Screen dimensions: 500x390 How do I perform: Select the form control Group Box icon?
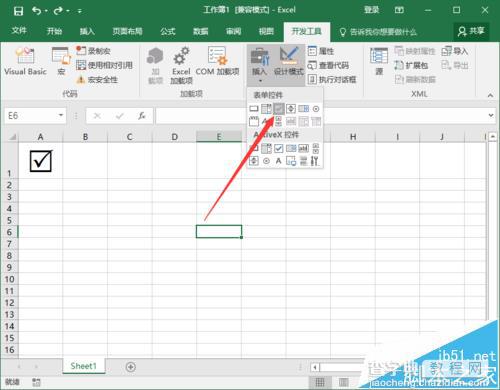[x=254, y=121]
